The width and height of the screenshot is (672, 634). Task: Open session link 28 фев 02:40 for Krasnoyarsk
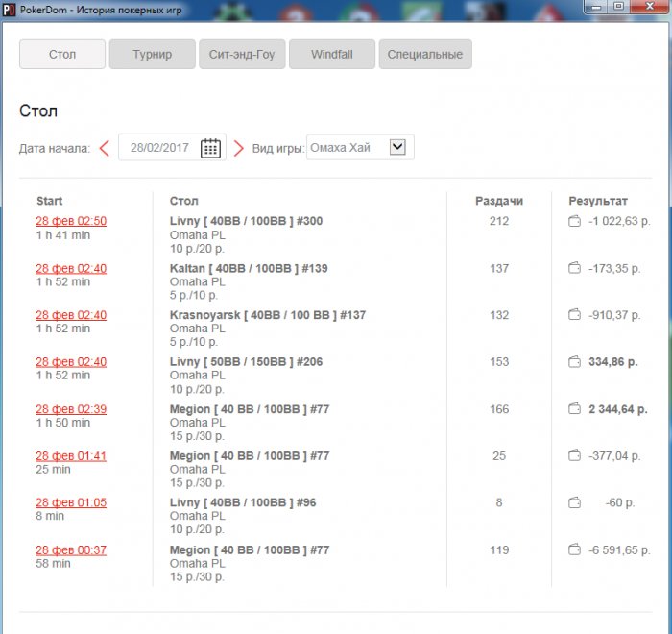point(71,315)
